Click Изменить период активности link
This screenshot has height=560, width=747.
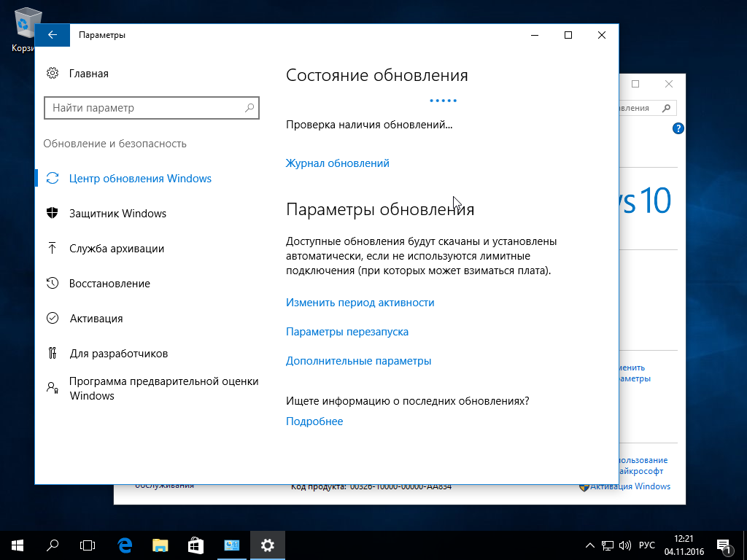pyautogui.click(x=360, y=303)
